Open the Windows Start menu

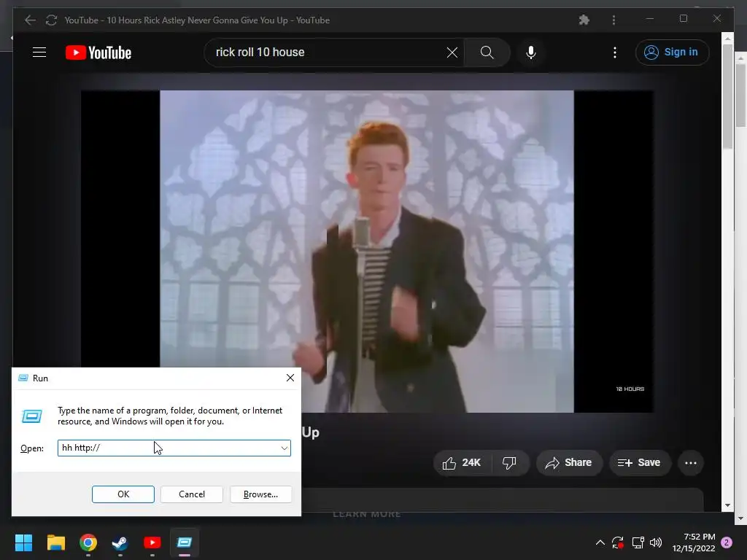23,542
